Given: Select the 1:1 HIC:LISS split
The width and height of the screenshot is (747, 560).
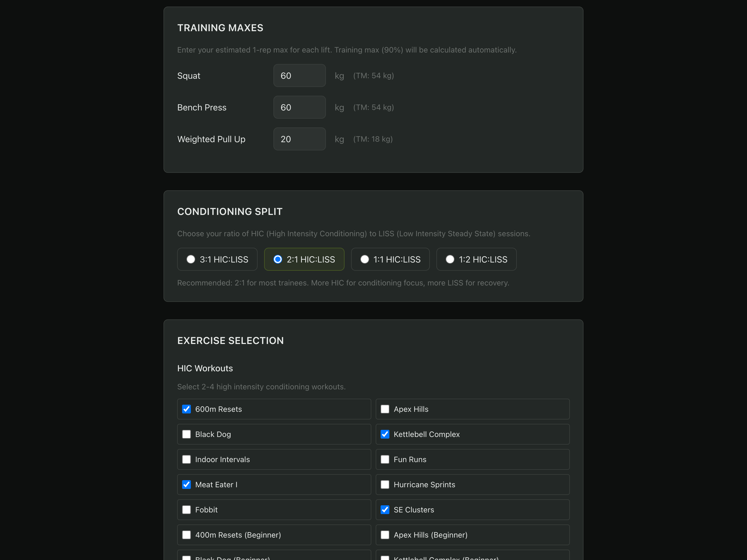Looking at the screenshot, I should [x=364, y=259].
